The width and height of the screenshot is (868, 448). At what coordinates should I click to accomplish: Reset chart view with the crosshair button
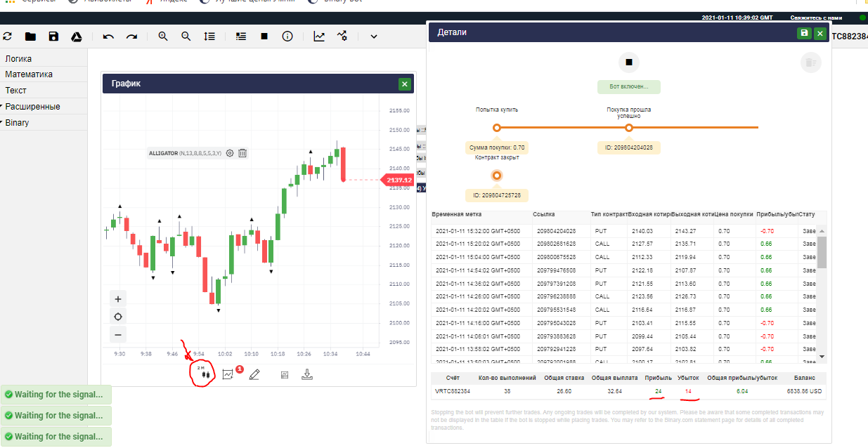tap(118, 317)
